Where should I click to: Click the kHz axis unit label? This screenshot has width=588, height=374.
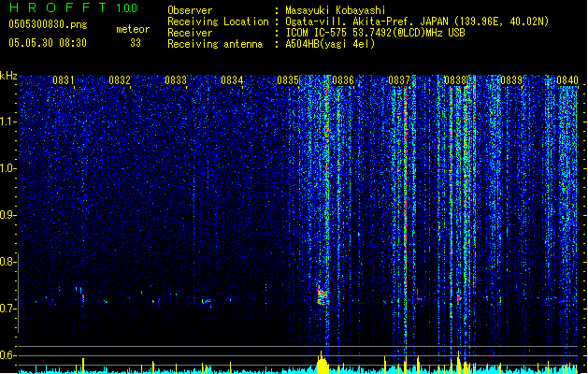[x=8, y=76]
